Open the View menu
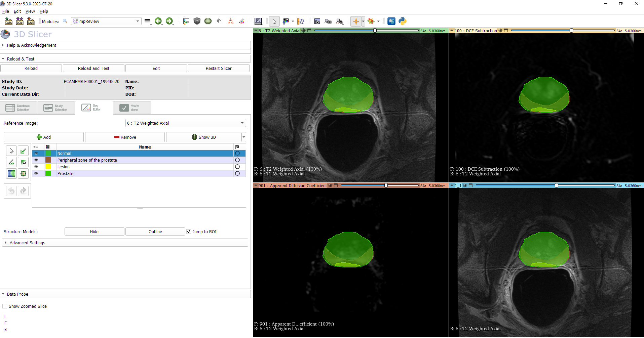The image size is (644, 338). coord(30,11)
